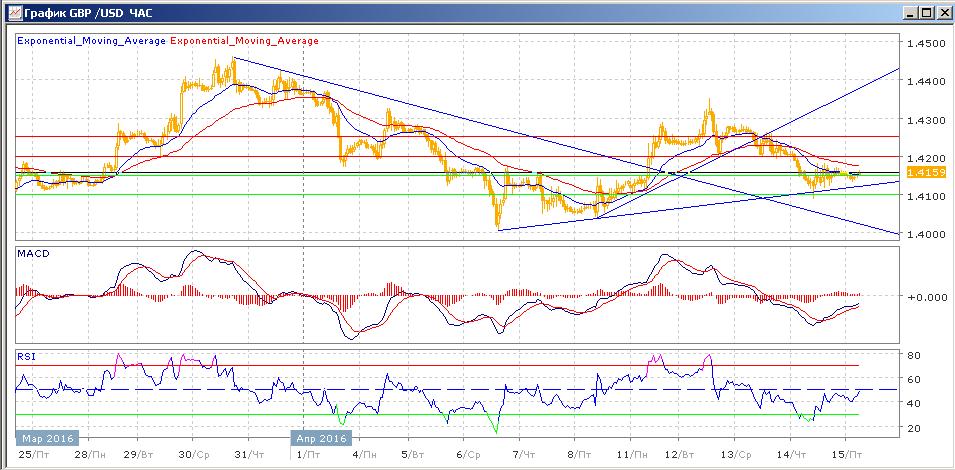Click the red Exponential_Moving_Average legend label

coord(245,41)
